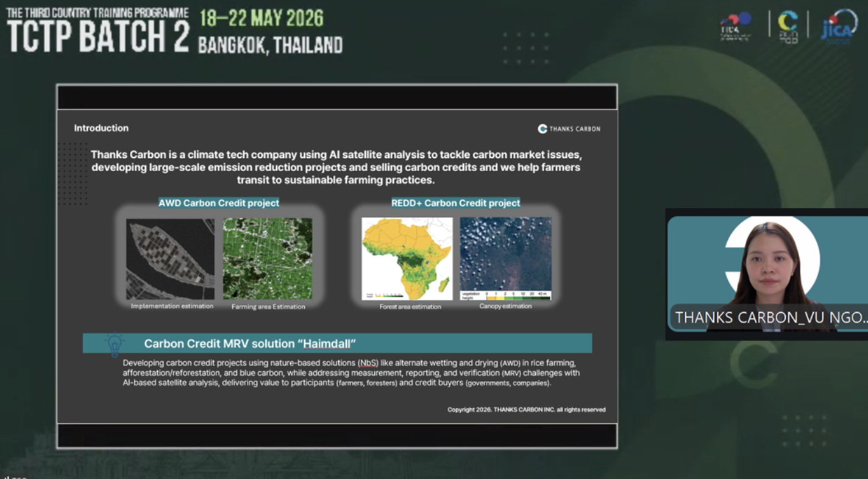This screenshot has height=479, width=868.
Task: Click the lightbulb icon beside the Haimdall banner
Action: click(x=114, y=344)
